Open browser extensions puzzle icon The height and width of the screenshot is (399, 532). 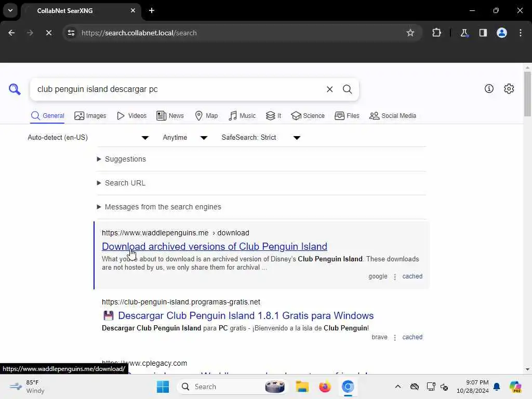click(436, 33)
